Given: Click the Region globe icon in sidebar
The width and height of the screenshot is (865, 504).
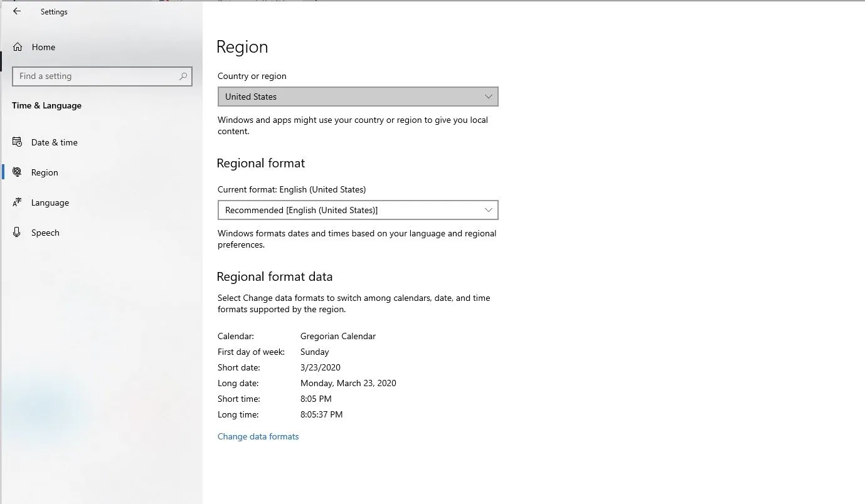Looking at the screenshot, I should coord(18,172).
